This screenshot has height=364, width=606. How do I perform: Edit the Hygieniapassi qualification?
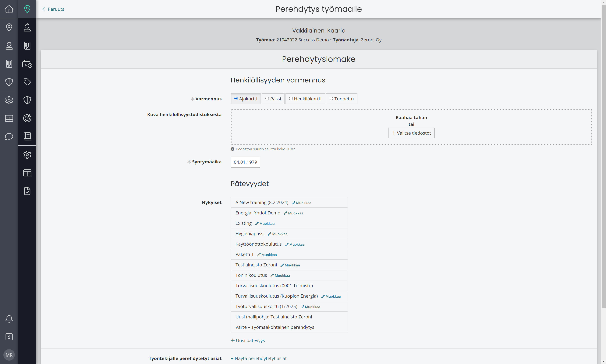(x=278, y=234)
